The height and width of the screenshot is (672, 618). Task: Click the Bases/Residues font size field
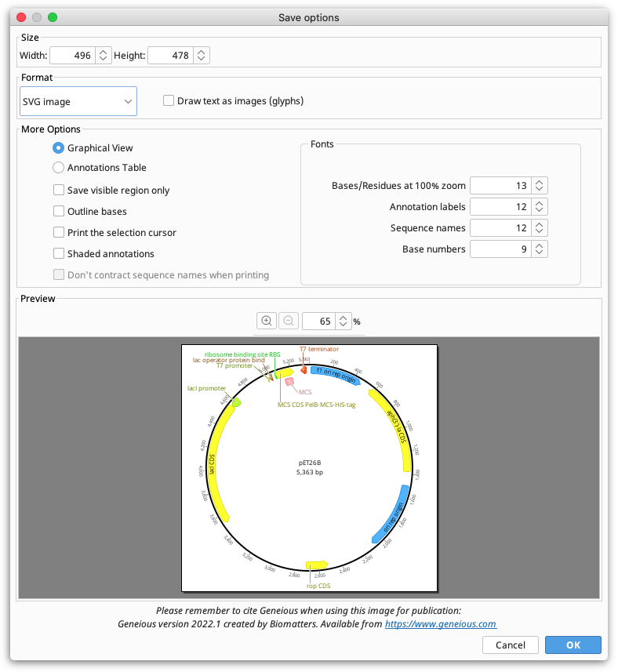[500, 186]
